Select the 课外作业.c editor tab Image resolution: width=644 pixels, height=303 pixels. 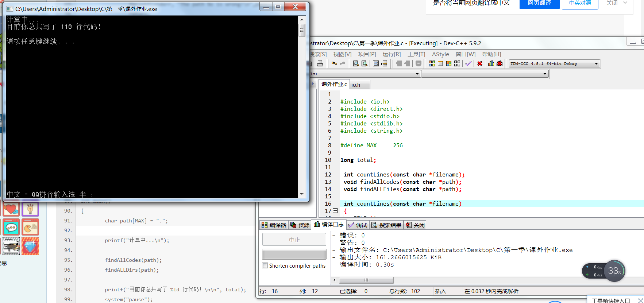(x=334, y=84)
